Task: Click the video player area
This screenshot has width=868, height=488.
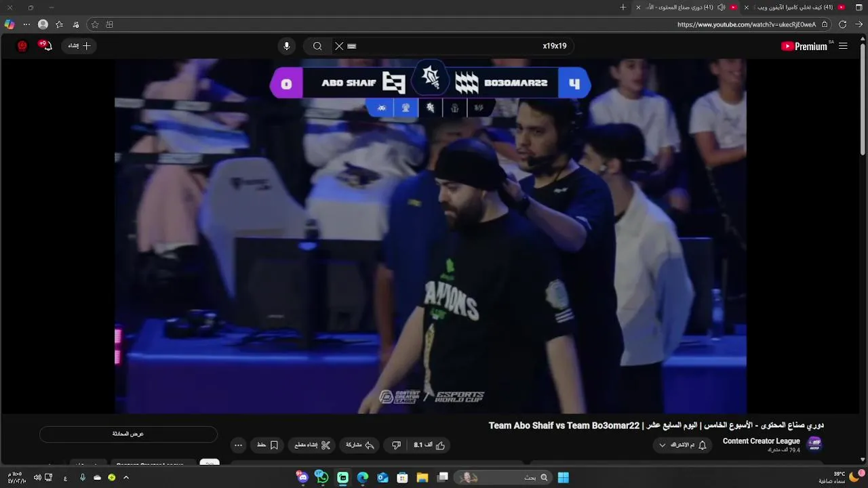Action: (430, 236)
